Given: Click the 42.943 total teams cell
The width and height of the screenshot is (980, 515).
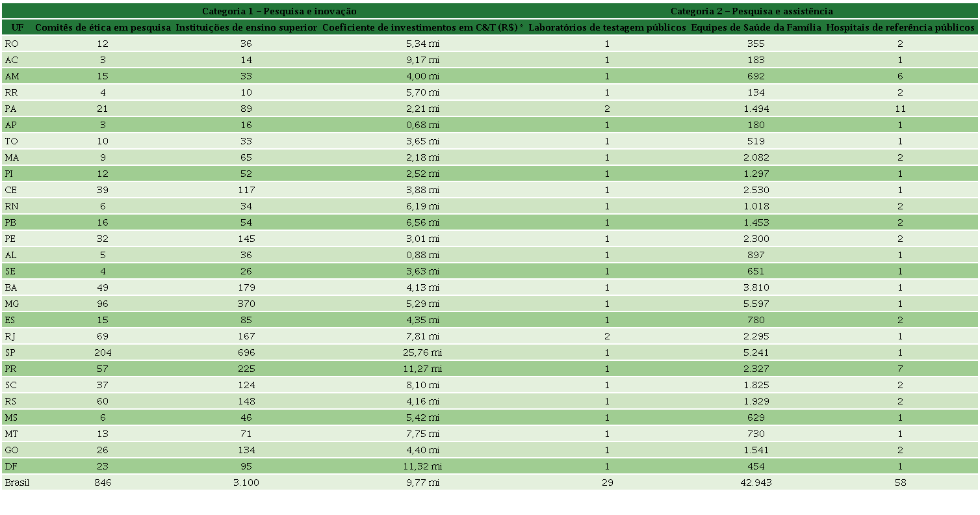Looking at the screenshot, I should [x=756, y=482].
